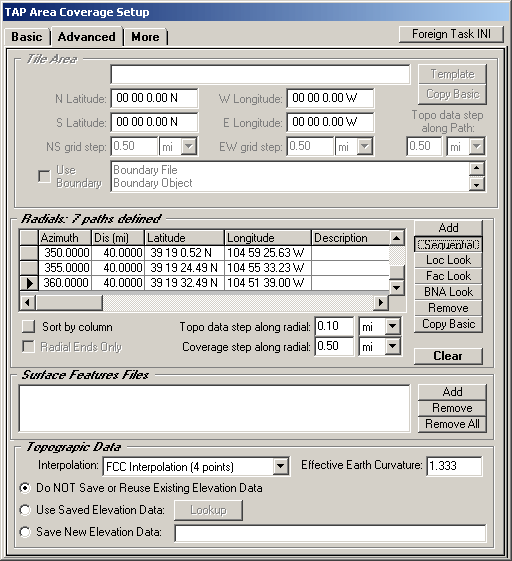This screenshot has width=512, height=561.
Task: Click the Foreign Task INI button
Action: (x=451, y=34)
